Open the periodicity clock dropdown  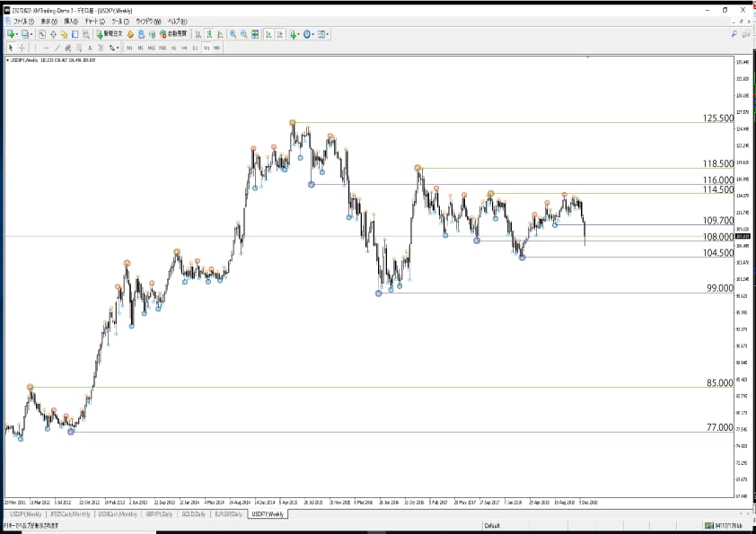pyautogui.click(x=309, y=34)
